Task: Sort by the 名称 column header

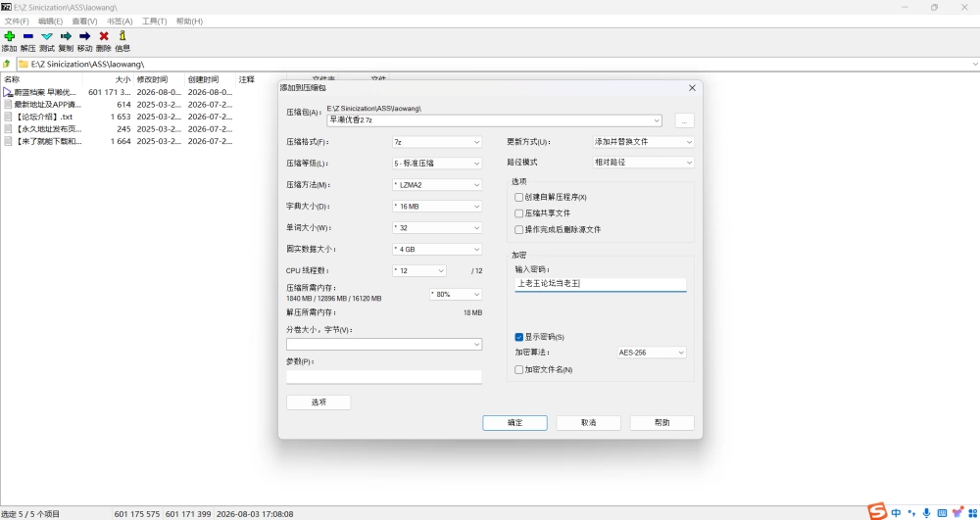Action: (x=12, y=80)
